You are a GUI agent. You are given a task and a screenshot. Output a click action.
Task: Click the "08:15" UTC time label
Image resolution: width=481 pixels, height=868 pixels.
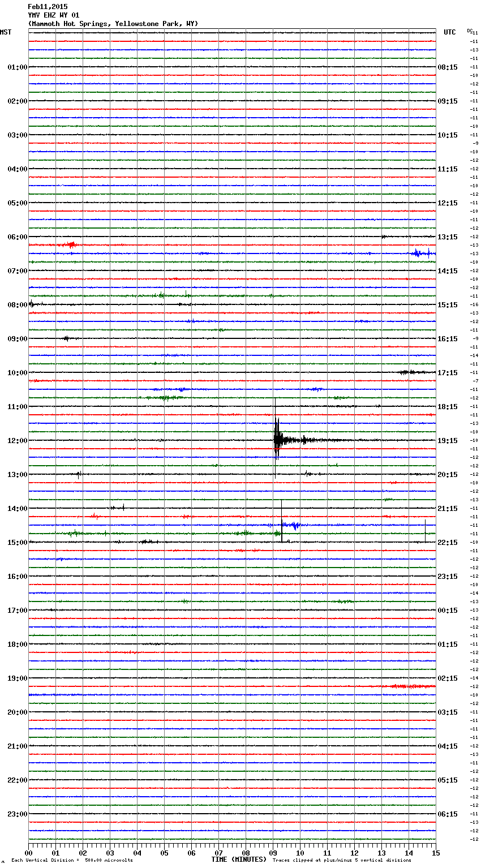tap(448, 67)
